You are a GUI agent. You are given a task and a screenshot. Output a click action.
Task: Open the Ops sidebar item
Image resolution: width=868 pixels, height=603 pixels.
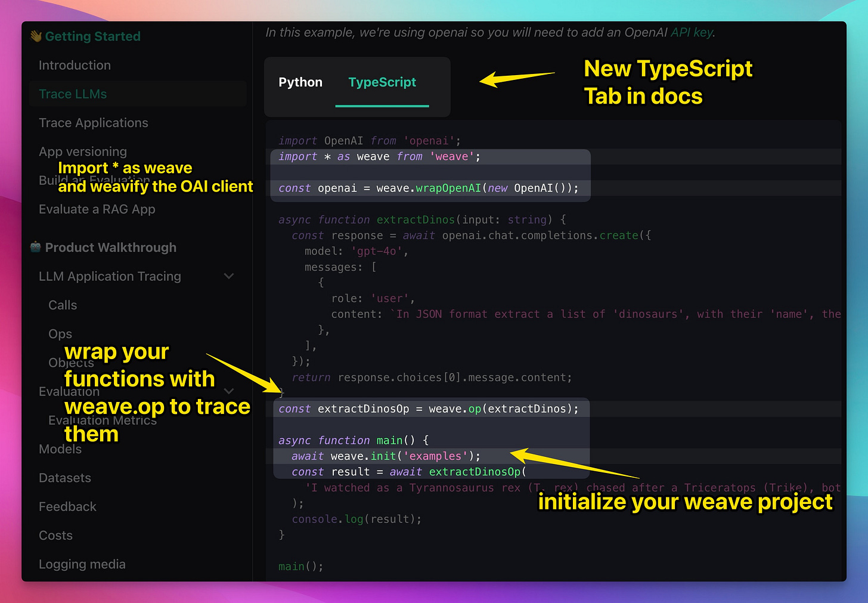(x=60, y=333)
